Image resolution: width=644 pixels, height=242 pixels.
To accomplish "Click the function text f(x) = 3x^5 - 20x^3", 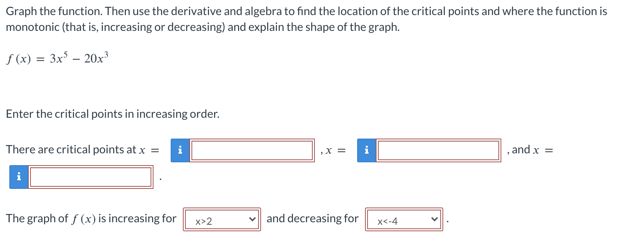I will click(57, 57).
